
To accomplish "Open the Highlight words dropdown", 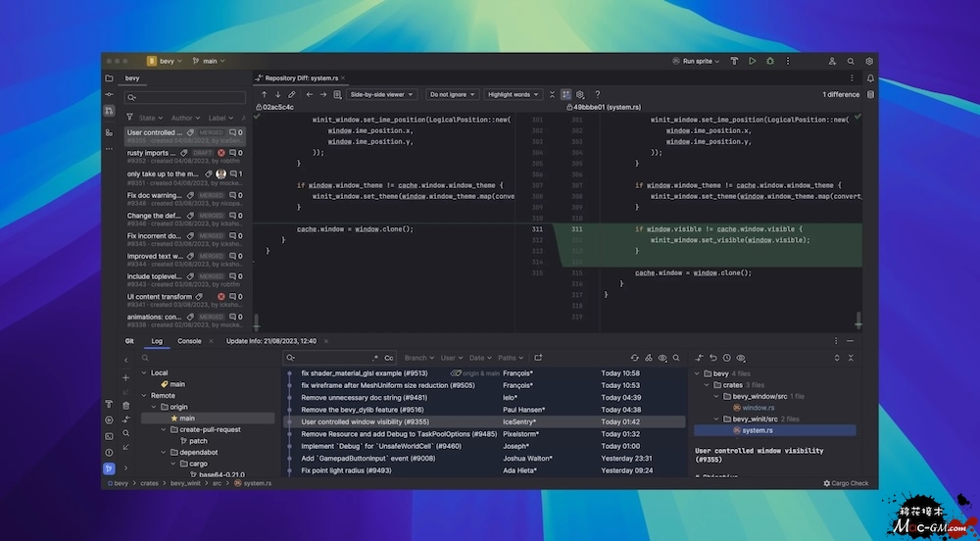I will pos(513,95).
